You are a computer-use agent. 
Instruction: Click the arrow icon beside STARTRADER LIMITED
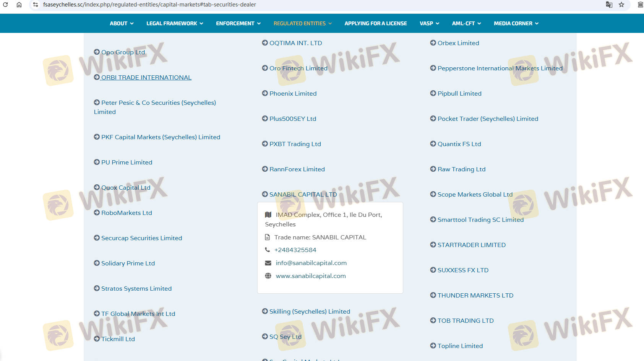[x=433, y=245]
